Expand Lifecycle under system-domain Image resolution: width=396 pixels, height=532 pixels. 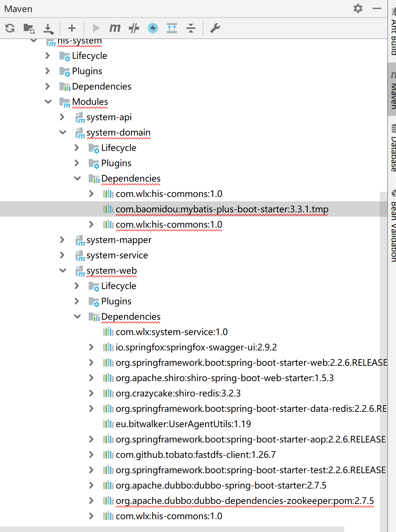[x=77, y=148]
